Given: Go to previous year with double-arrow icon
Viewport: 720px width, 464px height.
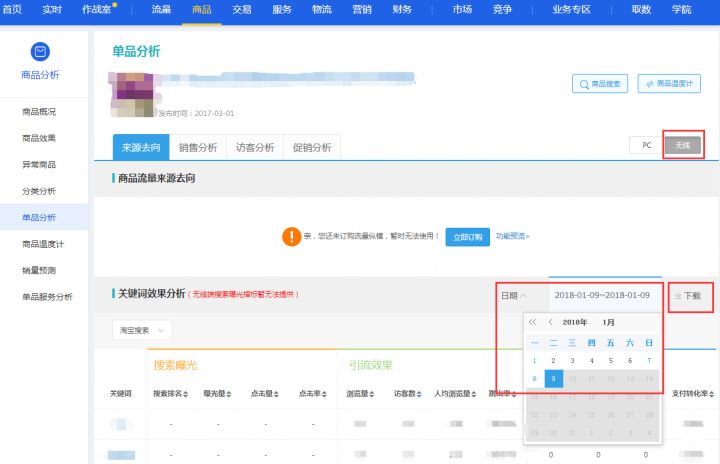Looking at the screenshot, I should click(x=533, y=322).
